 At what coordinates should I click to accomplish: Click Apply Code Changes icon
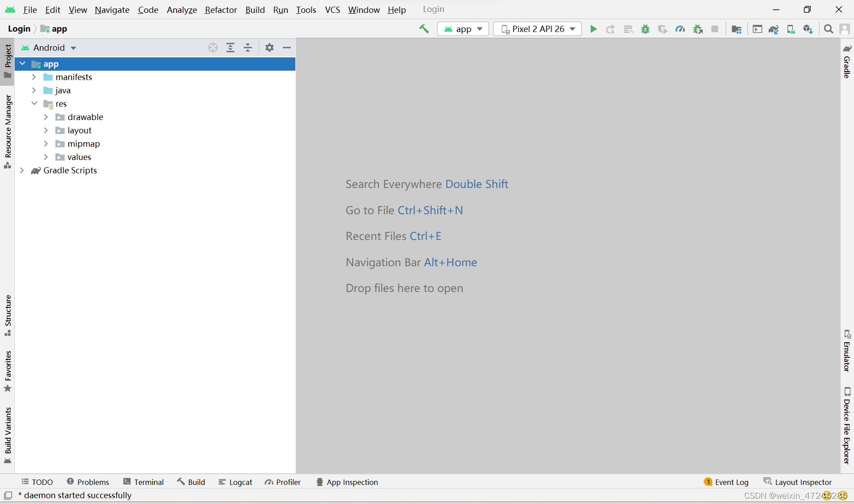[628, 29]
